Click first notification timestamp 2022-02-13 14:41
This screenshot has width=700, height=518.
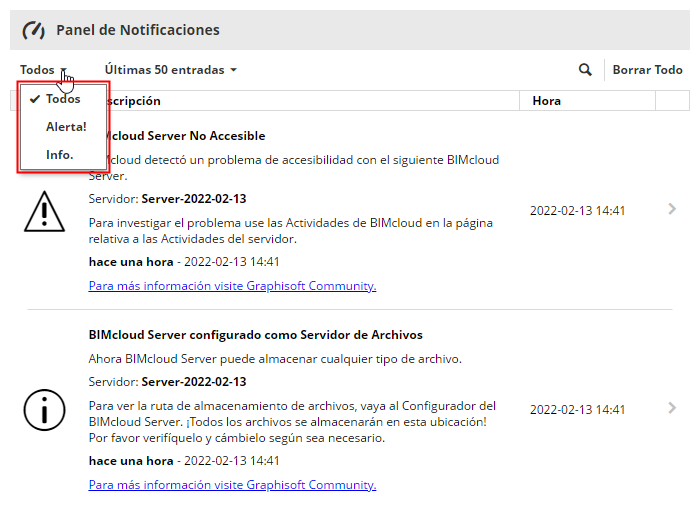tap(577, 211)
